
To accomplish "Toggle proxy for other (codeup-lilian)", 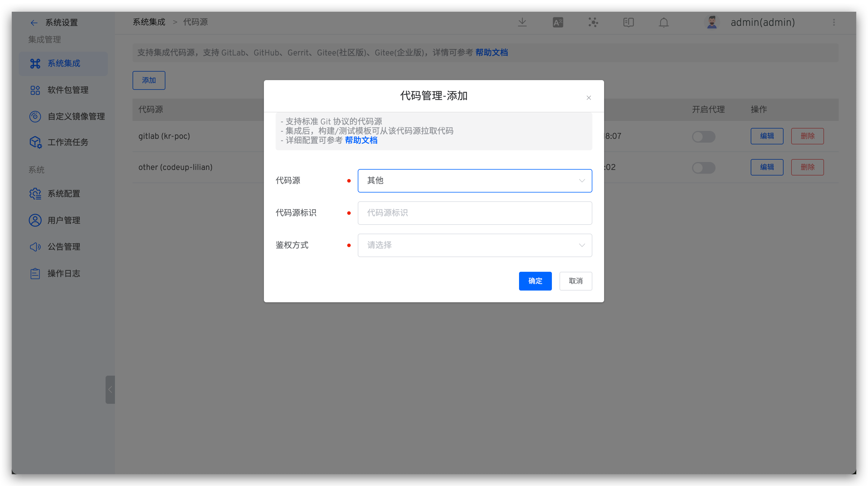I will [703, 167].
